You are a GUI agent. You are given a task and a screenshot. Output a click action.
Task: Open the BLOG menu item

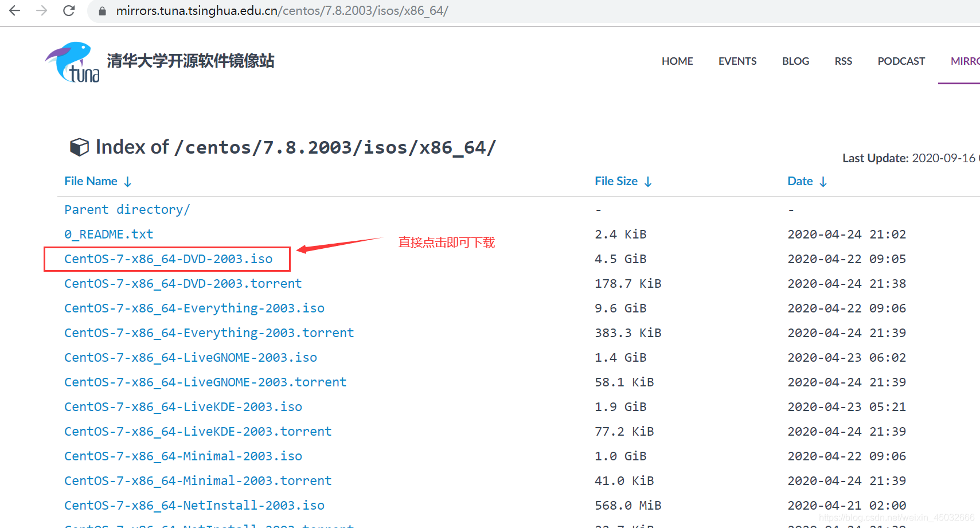tap(795, 61)
